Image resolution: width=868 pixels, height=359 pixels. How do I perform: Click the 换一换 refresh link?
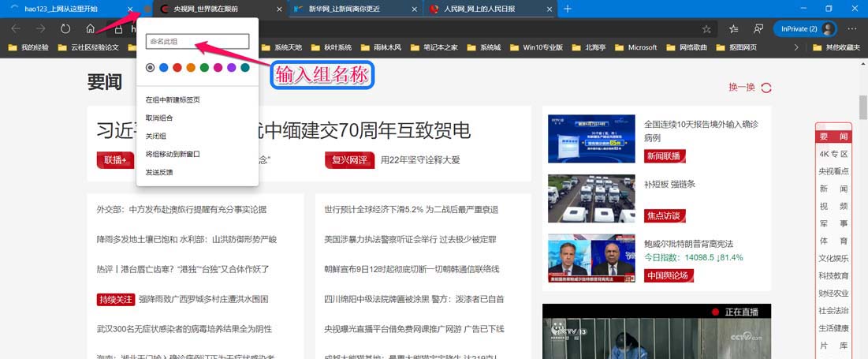pos(750,88)
